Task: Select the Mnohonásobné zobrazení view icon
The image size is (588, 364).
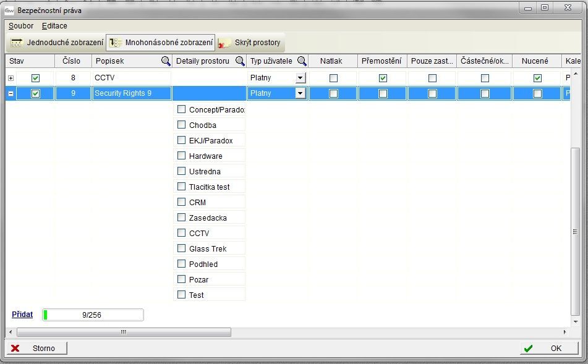Action: pyautogui.click(x=115, y=43)
